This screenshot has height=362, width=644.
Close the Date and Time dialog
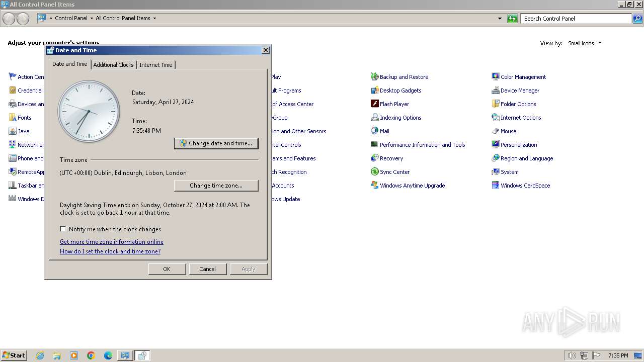[266, 50]
